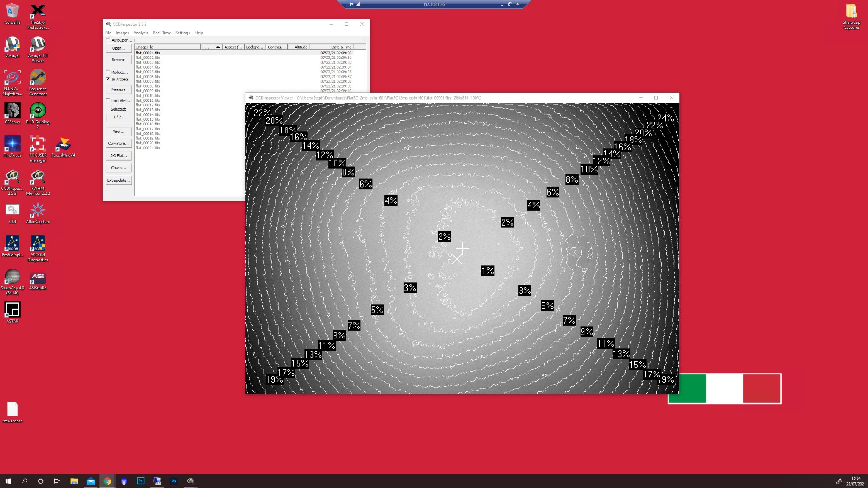This screenshot has width=868, height=488.
Task: Open the Analysis menu
Action: click(x=141, y=33)
